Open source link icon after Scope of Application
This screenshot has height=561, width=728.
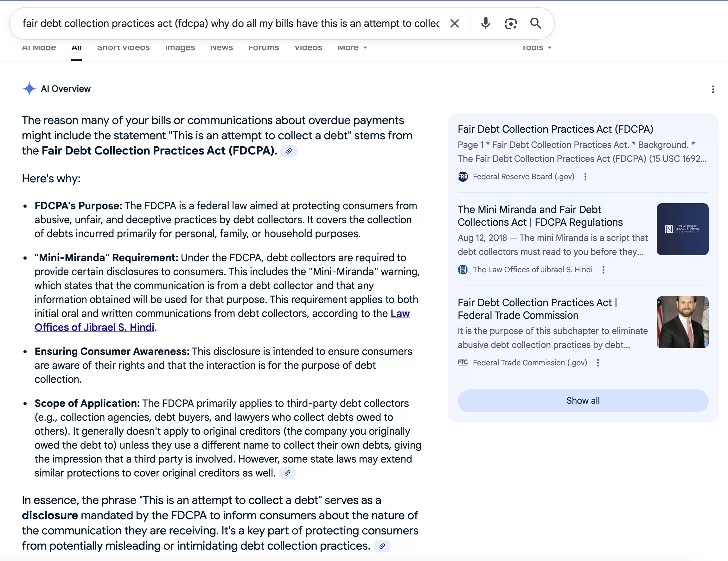(x=287, y=473)
